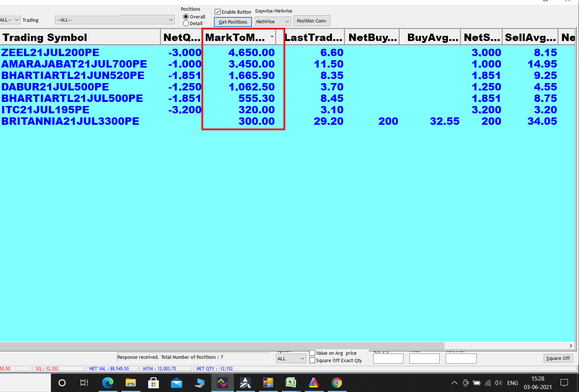This screenshot has width=579, height=392.
Task: Select the AMARAJABAT21JUL700PE row
Action: [x=287, y=64]
